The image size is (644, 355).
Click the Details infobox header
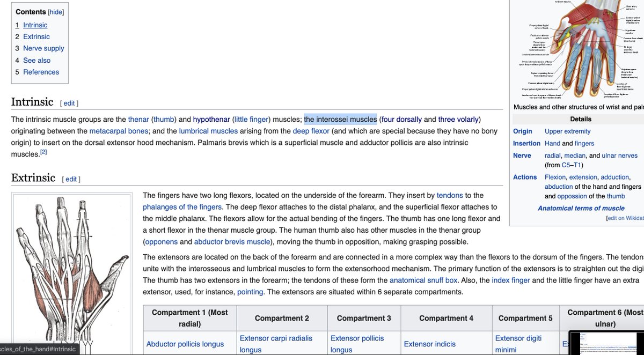coord(581,119)
